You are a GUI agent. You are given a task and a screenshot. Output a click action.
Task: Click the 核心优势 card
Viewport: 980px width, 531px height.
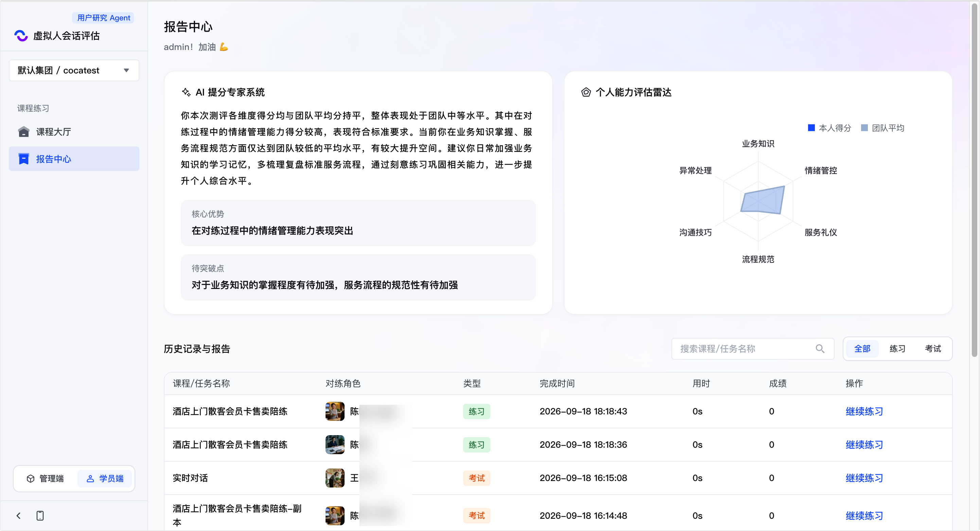pyautogui.click(x=358, y=223)
